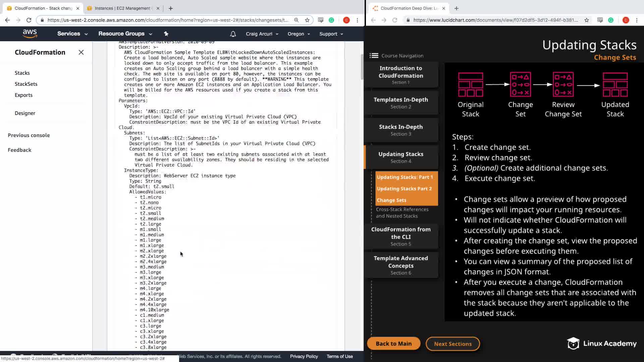644x362 pixels.
Task: Open the Oregon region dropdown
Action: (299, 34)
